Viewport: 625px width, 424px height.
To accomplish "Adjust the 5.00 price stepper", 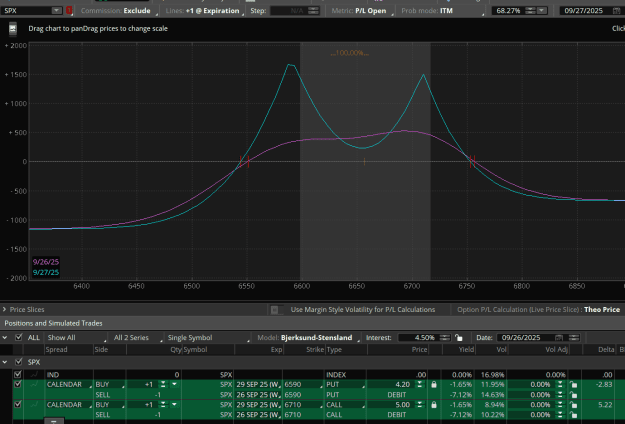I will click(x=420, y=405).
